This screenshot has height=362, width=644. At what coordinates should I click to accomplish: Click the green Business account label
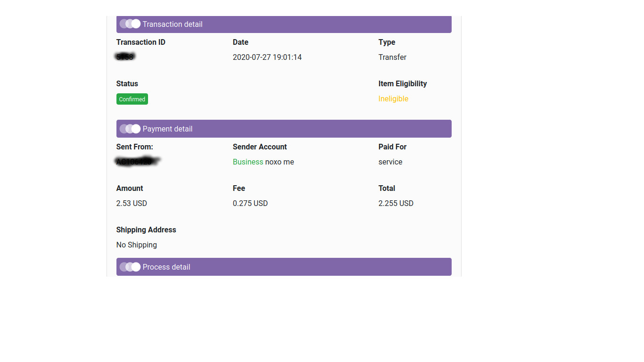tap(248, 162)
